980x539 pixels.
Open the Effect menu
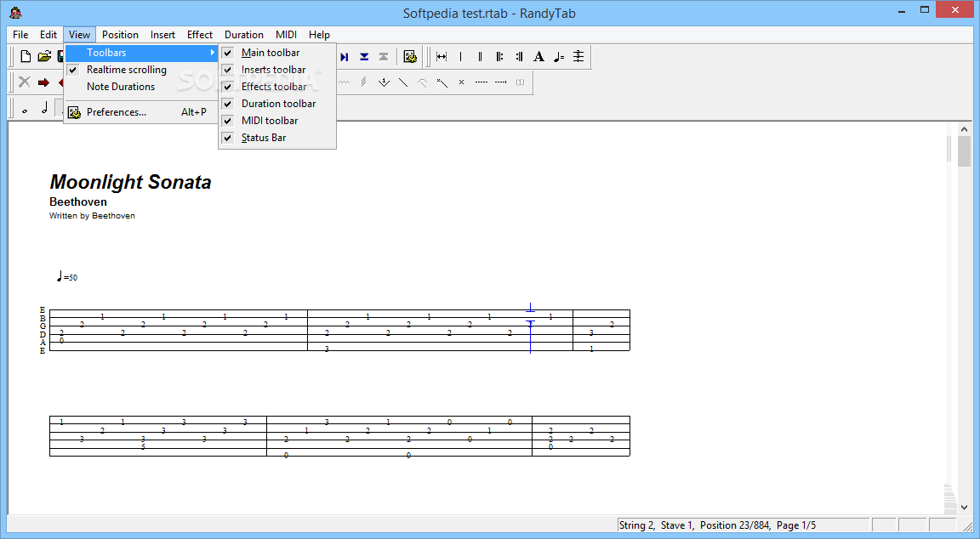point(200,34)
